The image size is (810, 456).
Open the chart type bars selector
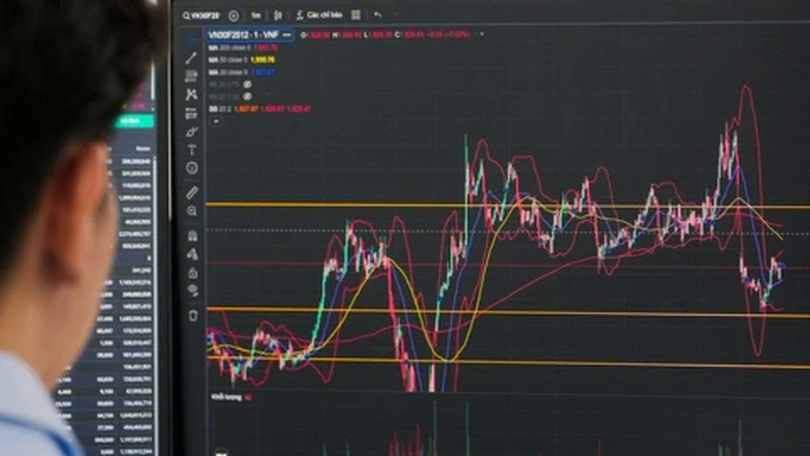(x=278, y=15)
